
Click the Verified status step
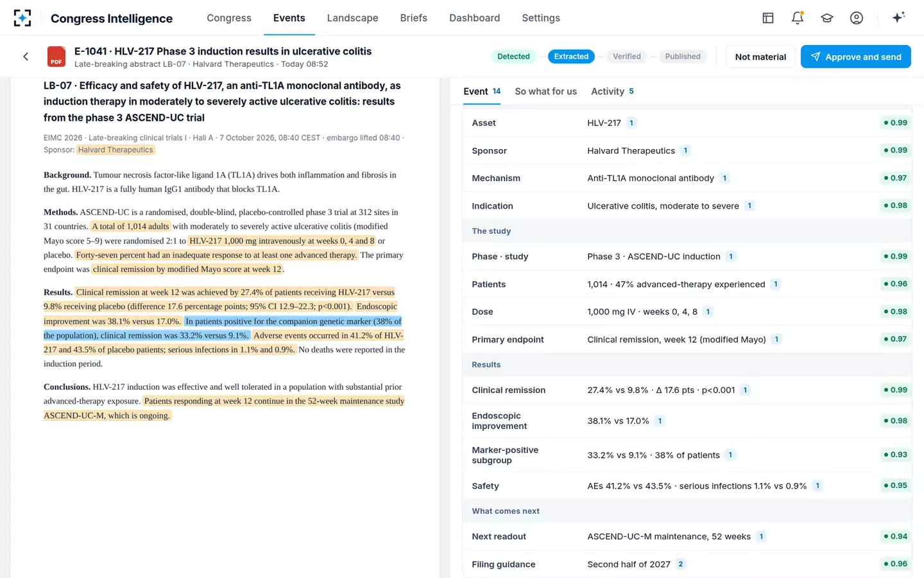626,57
